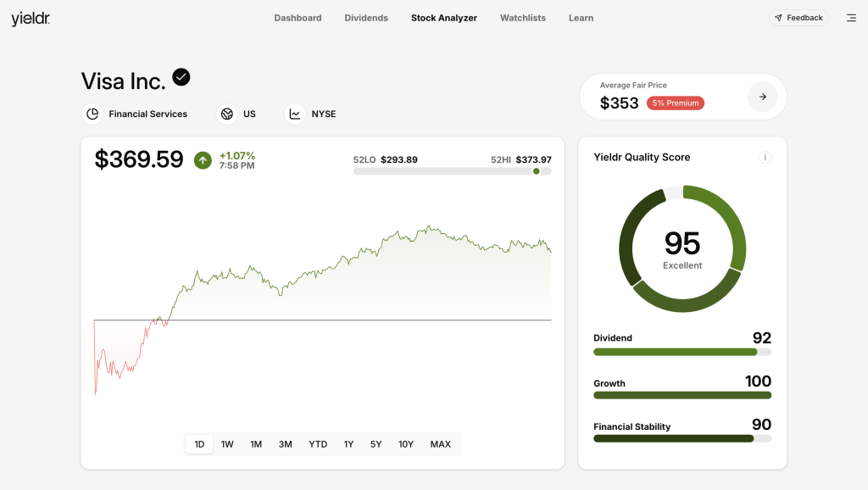This screenshot has width=868, height=490.
Task: Click the Growth score value 100
Action: (x=758, y=381)
